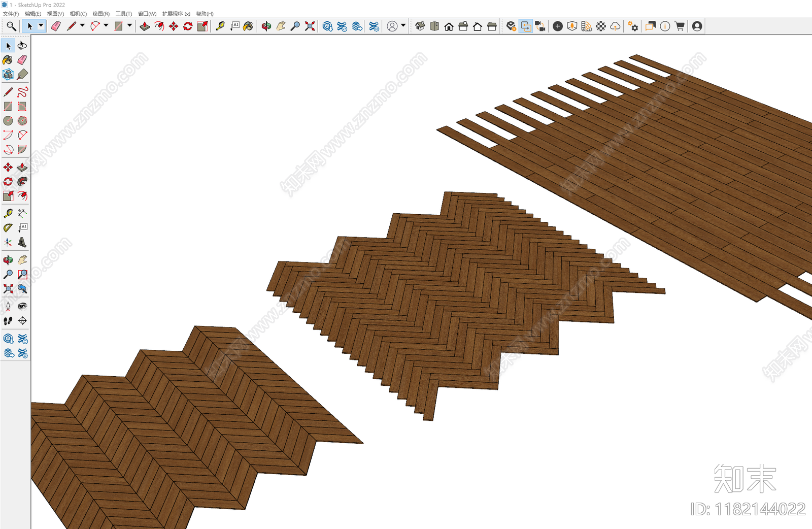
Task: Open the 视图(V) menu
Action: click(x=55, y=14)
